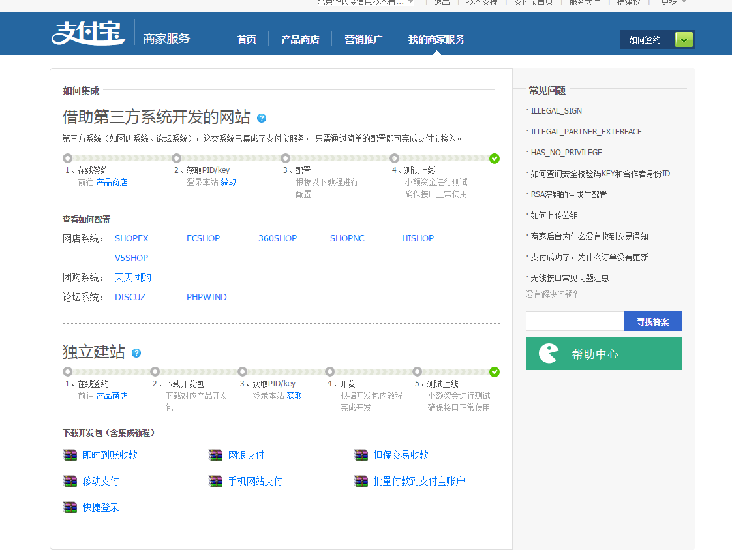Click step 2 下载开发包 marker on 独立建站 bar
The height and width of the screenshot is (560, 732).
(155, 372)
